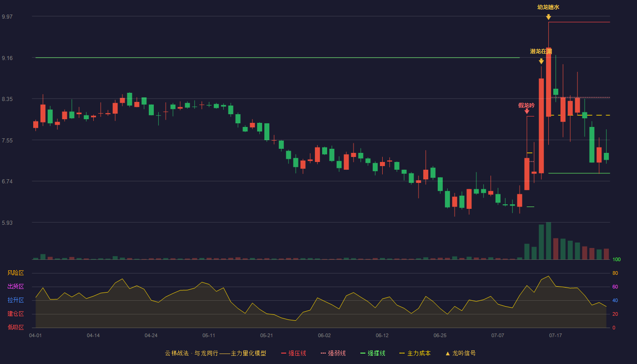
Task: Click the long green line at 9.16
Action: [x=278, y=58]
